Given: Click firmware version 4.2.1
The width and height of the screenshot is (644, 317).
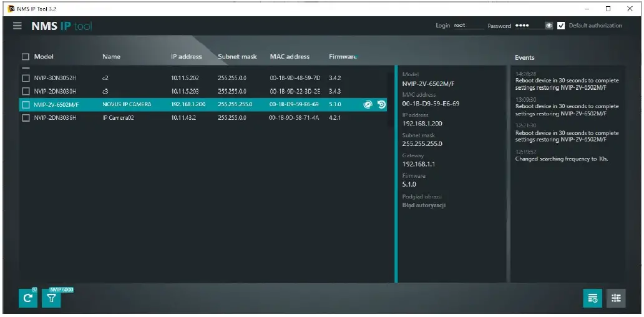Looking at the screenshot, I should (334, 118).
